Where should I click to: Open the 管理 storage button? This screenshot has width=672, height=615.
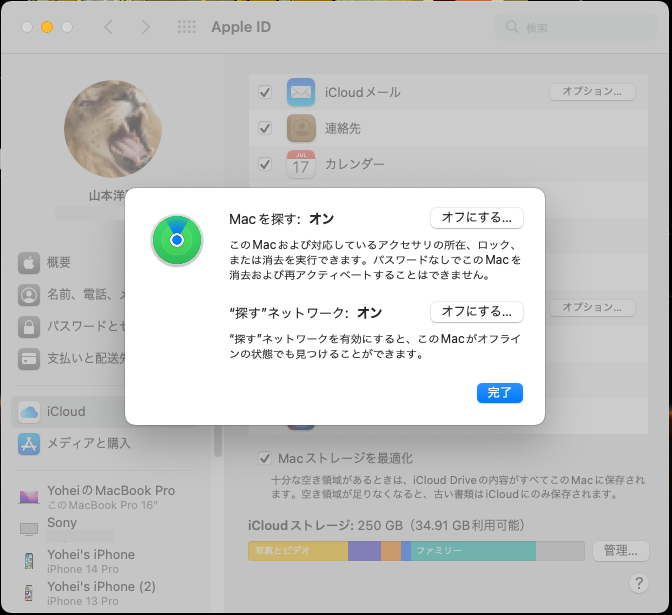click(621, 551)
